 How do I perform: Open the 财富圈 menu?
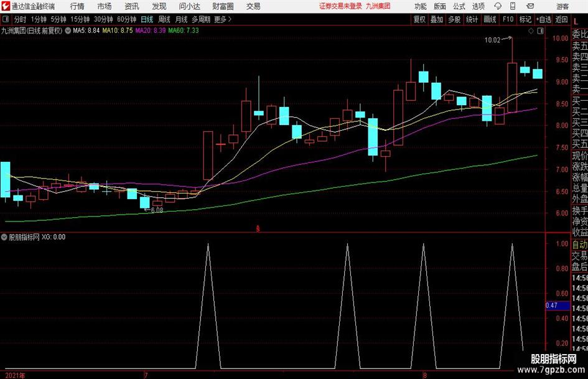coord(223,6)
